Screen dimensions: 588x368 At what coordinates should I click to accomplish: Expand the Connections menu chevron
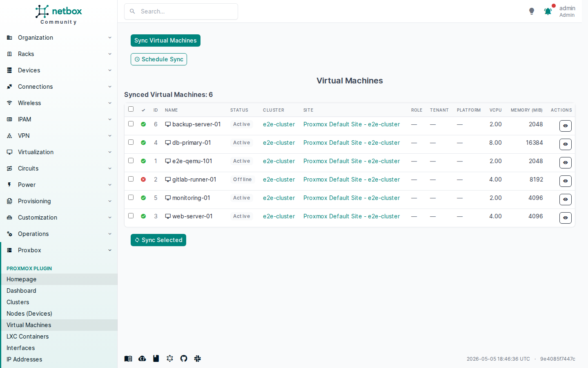[x=109, y=87]
